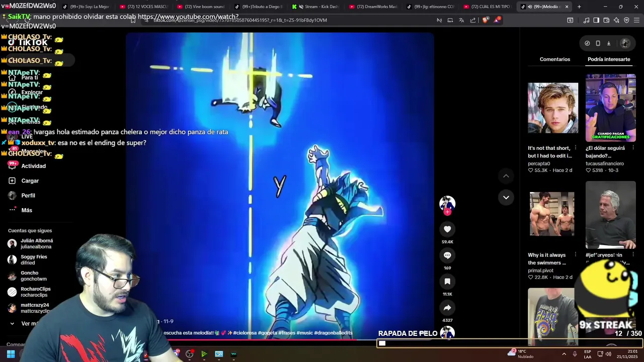Open the Brad Pitt 'It's not that short' thumbnail

pos(553,108)
